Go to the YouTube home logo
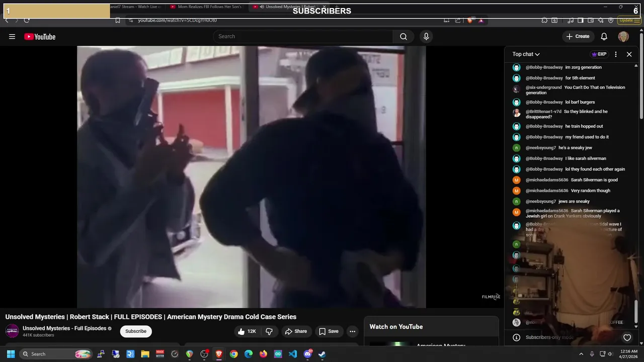Viewport: 644px width, 362px height. pos(40,36)
